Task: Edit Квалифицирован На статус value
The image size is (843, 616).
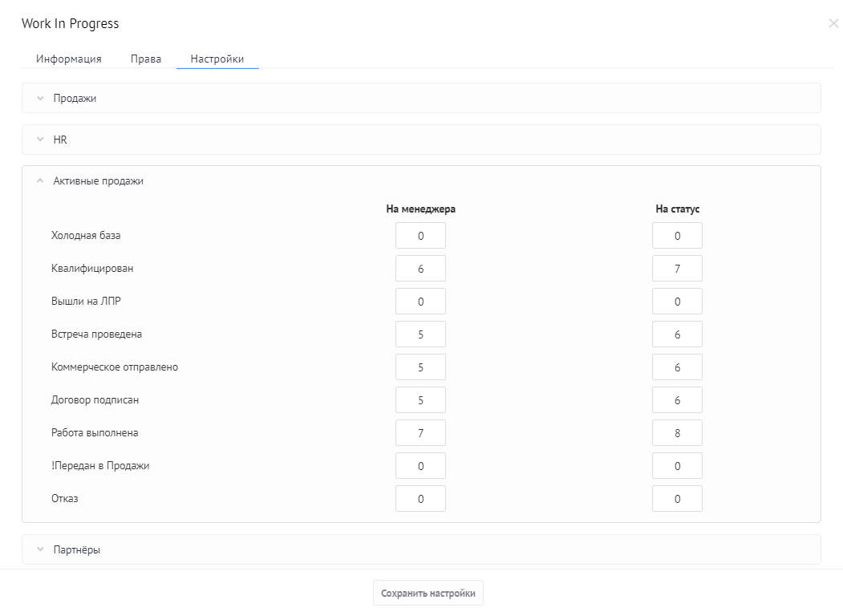Action: coord(678,268)
